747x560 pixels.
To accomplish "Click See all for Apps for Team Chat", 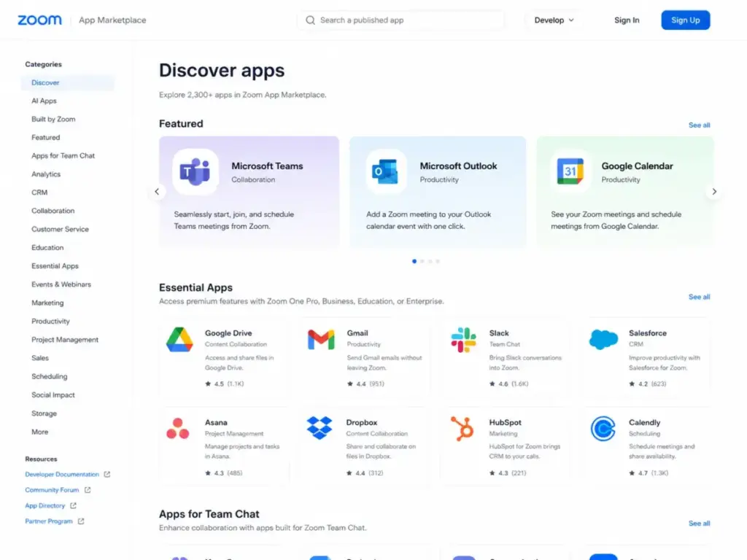I will pyautogui.click(x=699, y=524).
